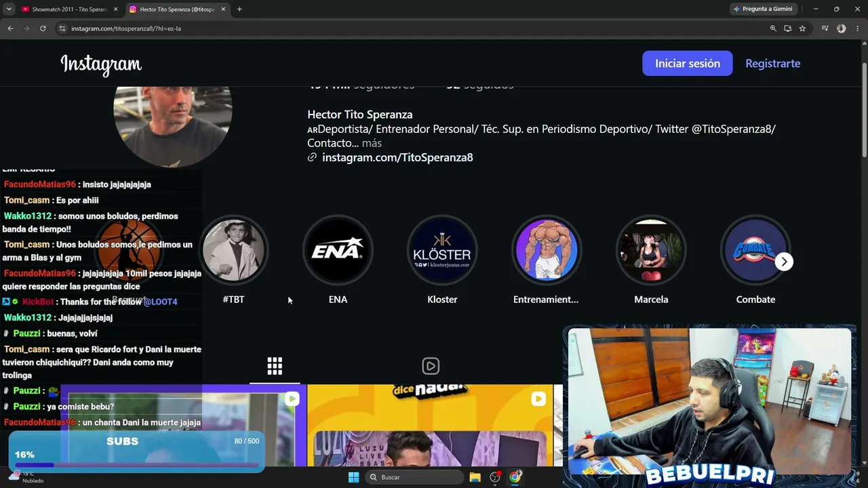
Task: Open the Chrome profile avatar
Action: click(x=842, y=28)
